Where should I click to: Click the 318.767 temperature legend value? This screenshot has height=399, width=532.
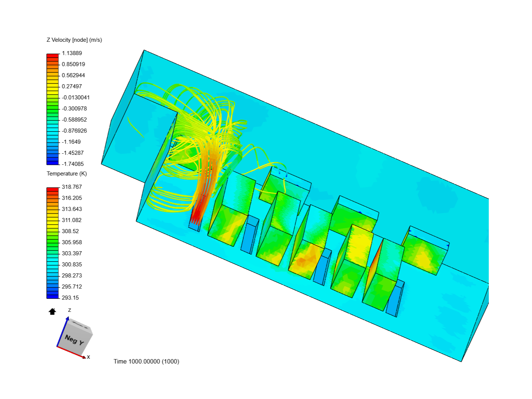(72, 187)
